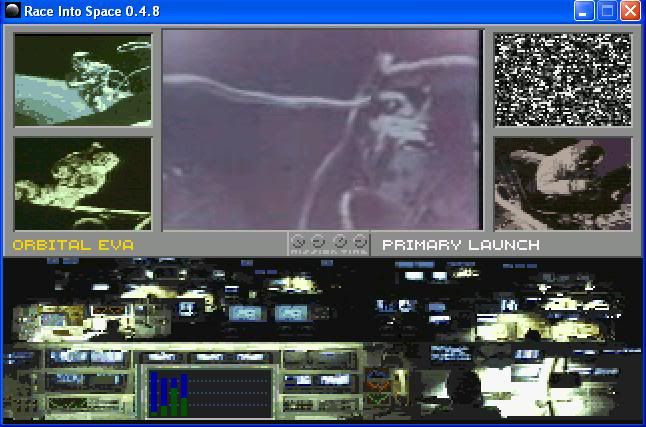646x427 pixels.
Task: Click the blue-green bar graph display
Action: (x=209, y=393)
